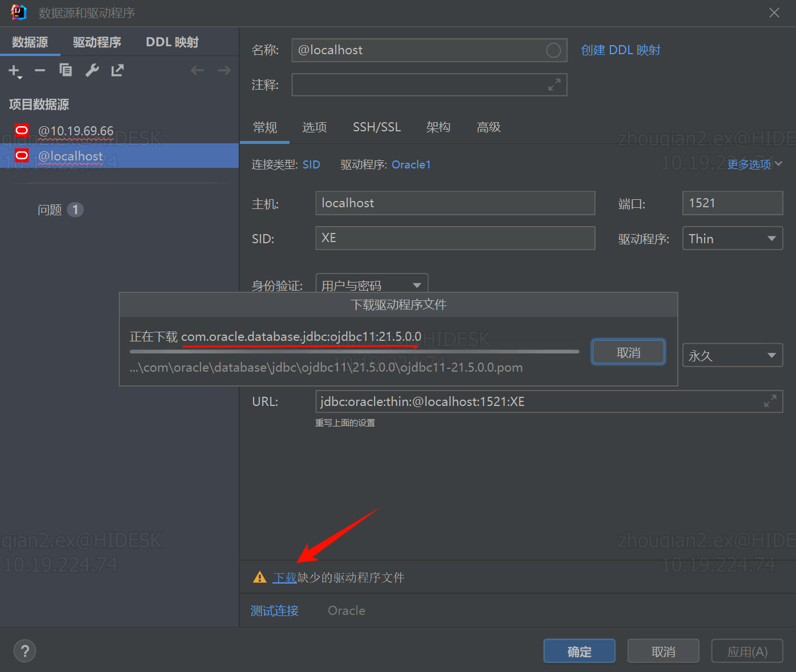Open the SSH/SSL settings tab
Image resolution: width=796 pixels, height=672 pixels.
click(377, 127)
